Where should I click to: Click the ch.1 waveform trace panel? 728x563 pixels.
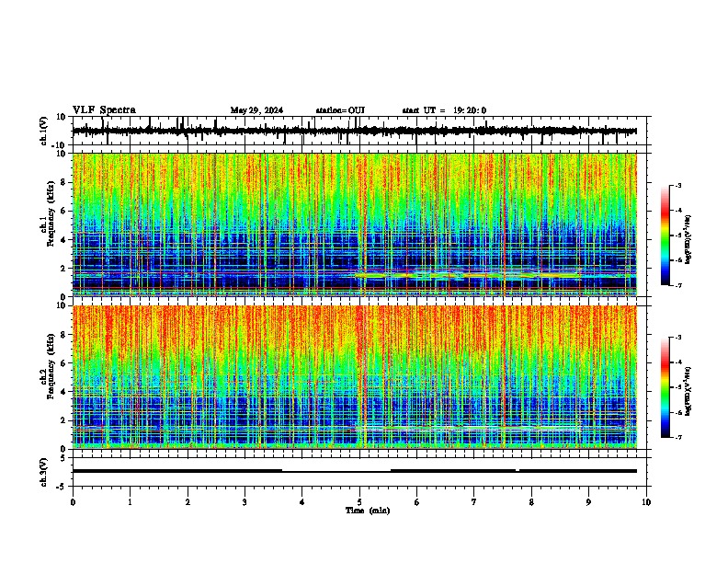click(x=361, y=131)
